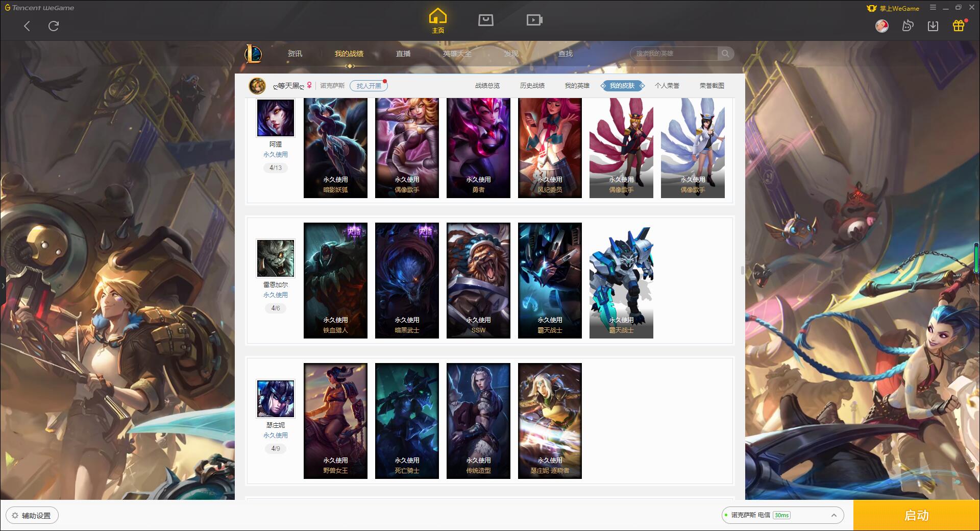Screen dimensions: 980x531
Task: Open the 铁血猎人 skin card
Action: pyautogui.click(x=335, y=280)
